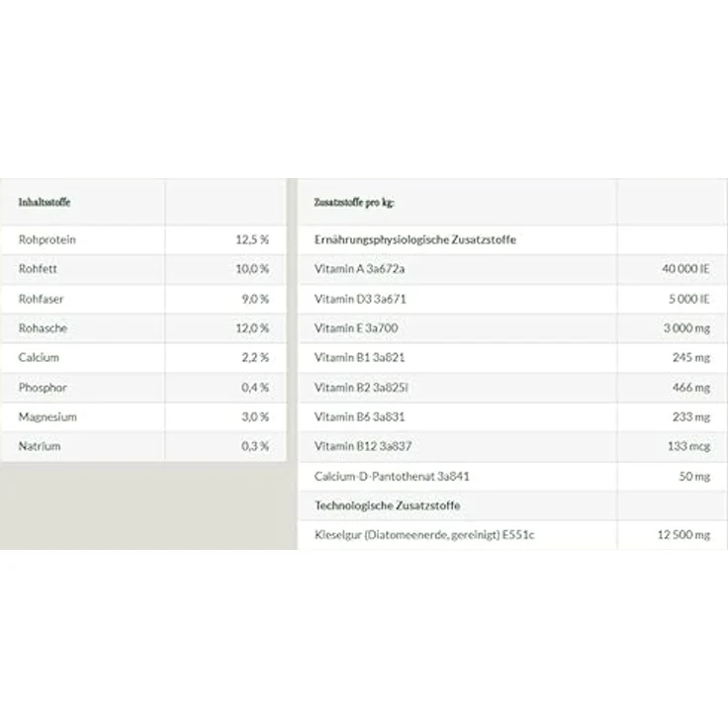Click the Rohasche 12,0 % value
The image size is (728, 728).
(x=252, y=328)
